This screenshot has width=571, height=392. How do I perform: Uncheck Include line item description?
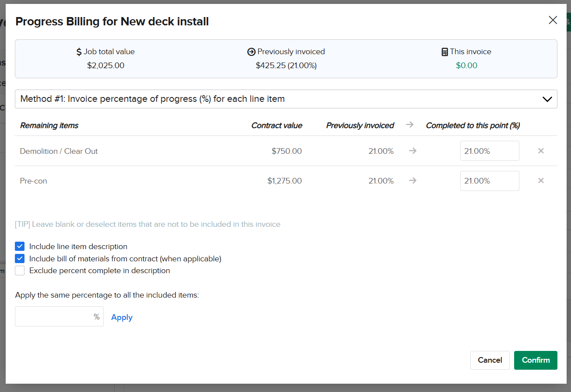click(20, 246)
